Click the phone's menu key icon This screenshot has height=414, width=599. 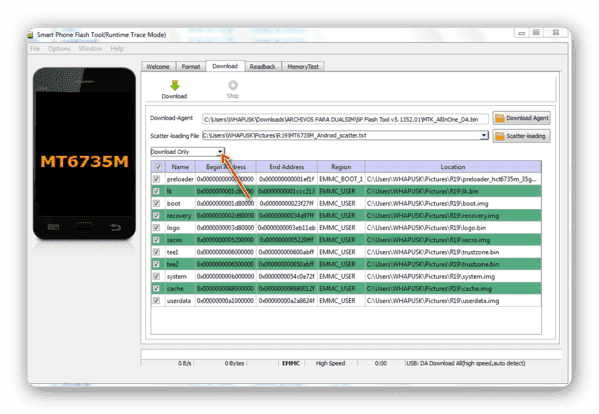click(x=53, y=227)
